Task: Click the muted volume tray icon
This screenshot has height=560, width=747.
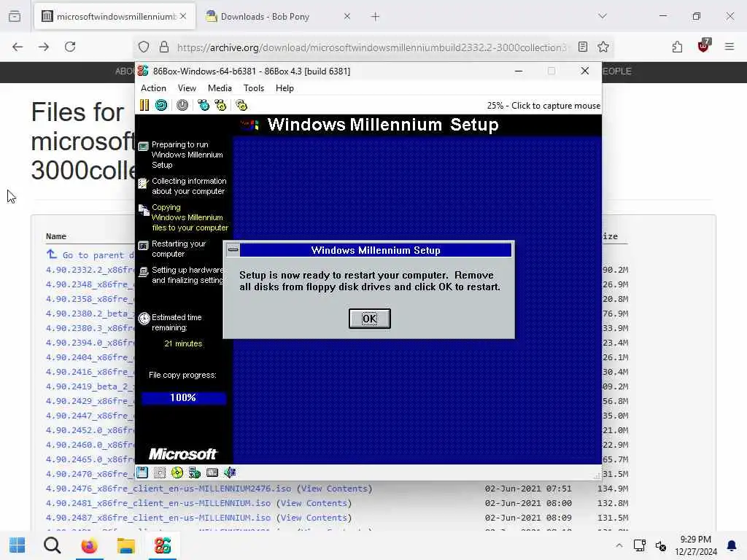Action: tap(661, 545)
